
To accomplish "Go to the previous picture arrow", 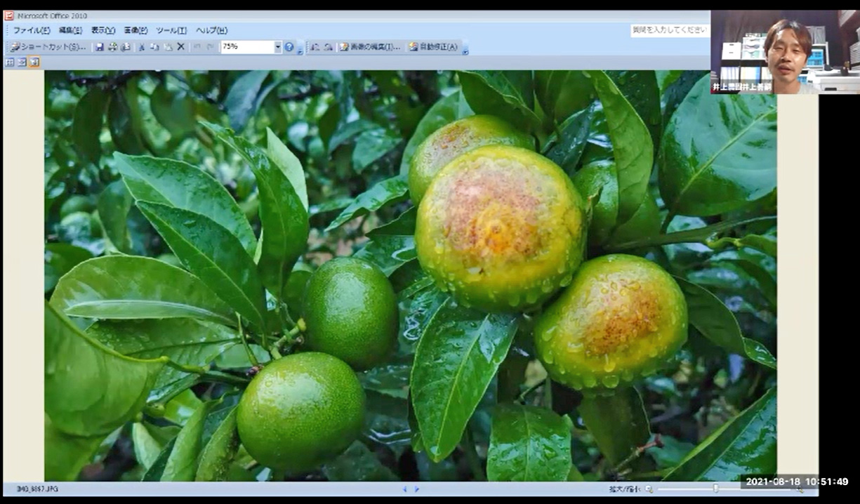I will click(404, 489).
